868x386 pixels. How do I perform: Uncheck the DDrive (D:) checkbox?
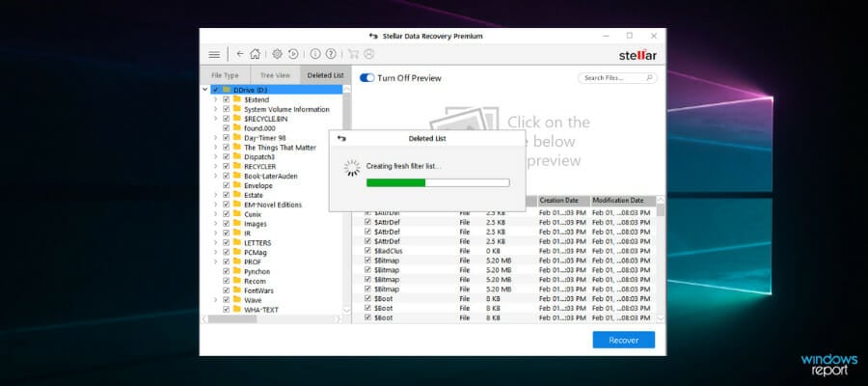pyautogui.click(x=216, y=90)
